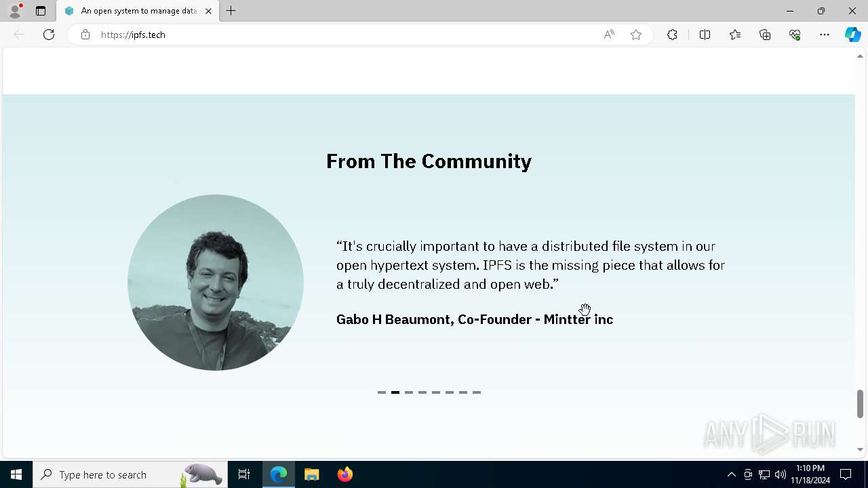Open the Windows Start menu
The height and width of the screenshot is (488, 868).
[16, 474]
